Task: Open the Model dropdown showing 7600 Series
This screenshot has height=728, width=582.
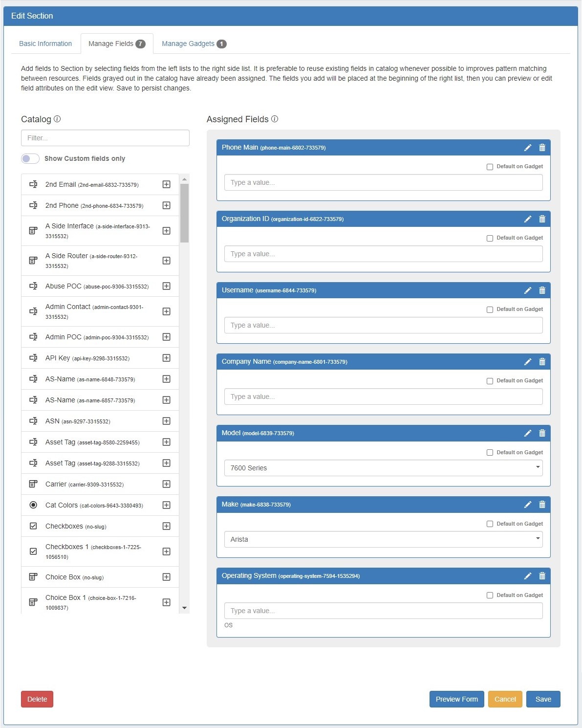Action: [383, 468]
